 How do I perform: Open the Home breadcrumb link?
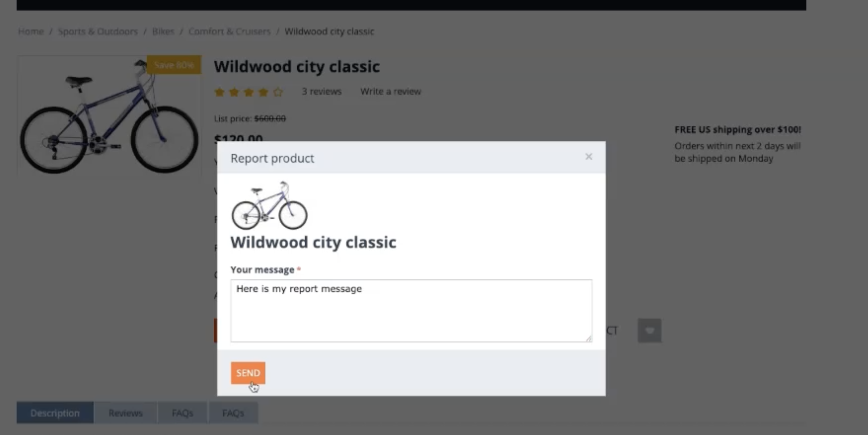coord(31,31)
